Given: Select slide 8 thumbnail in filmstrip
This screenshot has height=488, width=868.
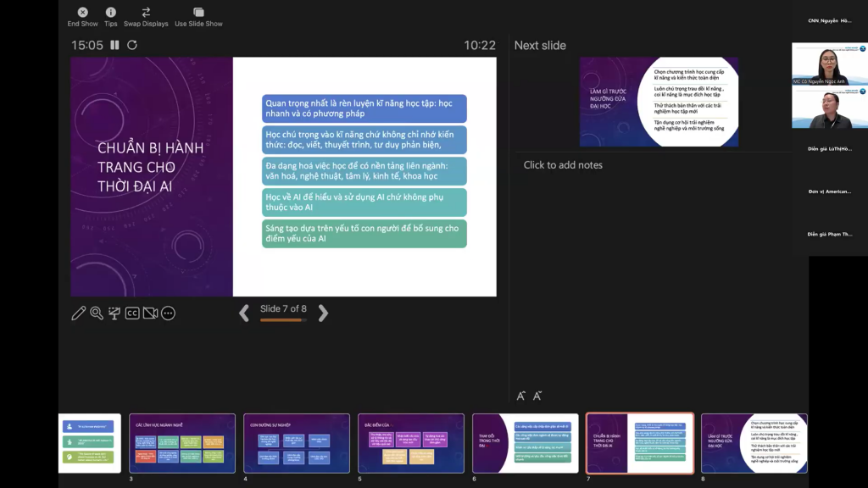Looking at the screenshot, I should tap(754, 442).
